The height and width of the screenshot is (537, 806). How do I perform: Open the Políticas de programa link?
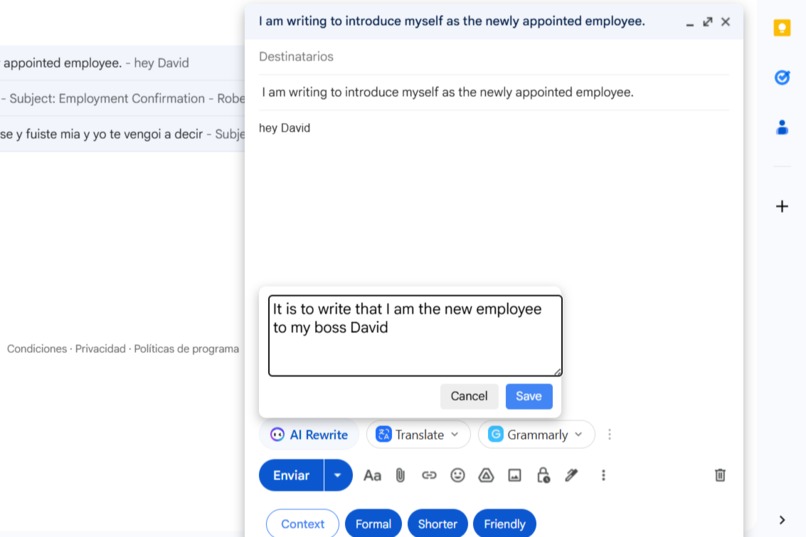186,349
